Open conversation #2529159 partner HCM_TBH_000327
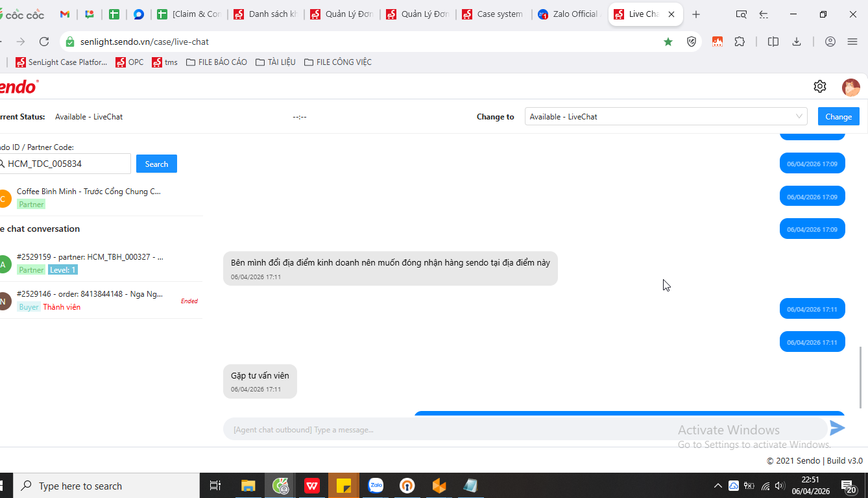 coord(100,263)
